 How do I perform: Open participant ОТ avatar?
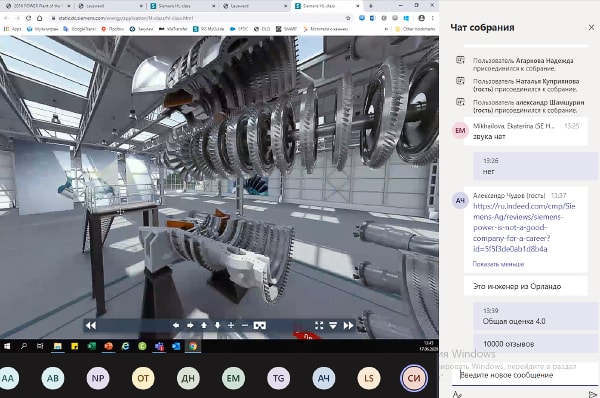pyautogui.click(x=143, y=378)
